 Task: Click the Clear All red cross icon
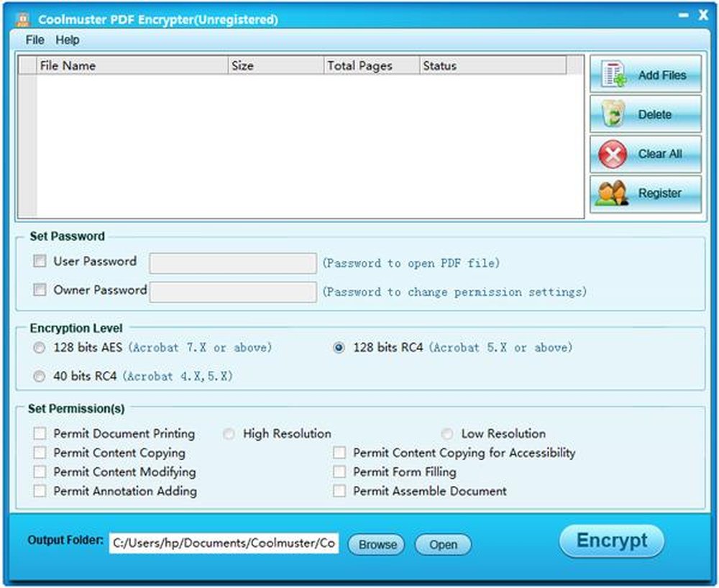[611, 154]
